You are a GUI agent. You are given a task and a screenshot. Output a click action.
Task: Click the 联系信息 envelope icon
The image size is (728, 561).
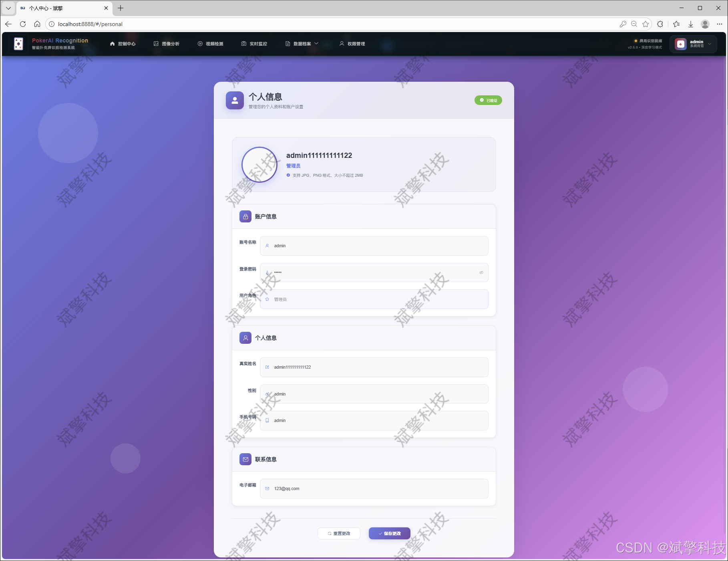tap(245, 459)
